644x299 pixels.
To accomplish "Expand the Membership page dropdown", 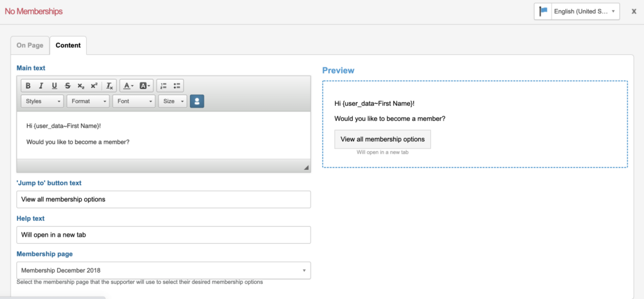I will (164, 271).
